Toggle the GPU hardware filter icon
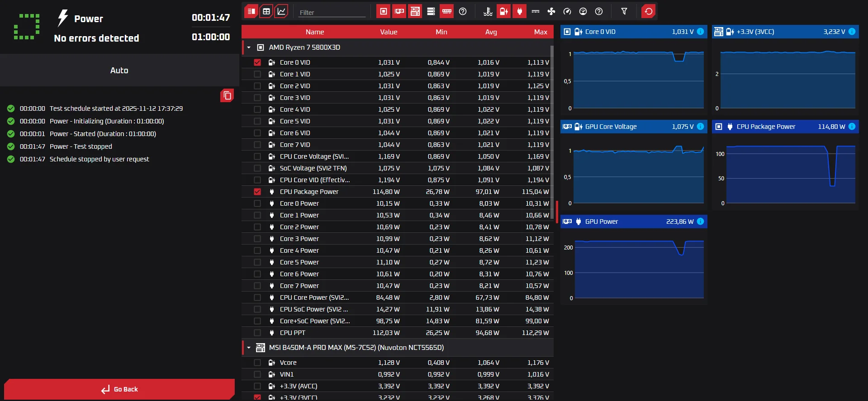868x401 pixels. [x=399, y=11]
